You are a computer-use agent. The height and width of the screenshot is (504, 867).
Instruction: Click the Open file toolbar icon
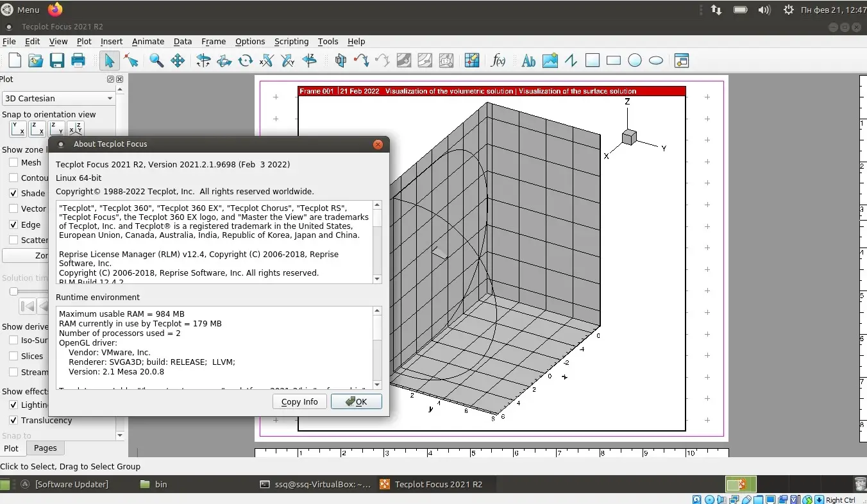36,60
